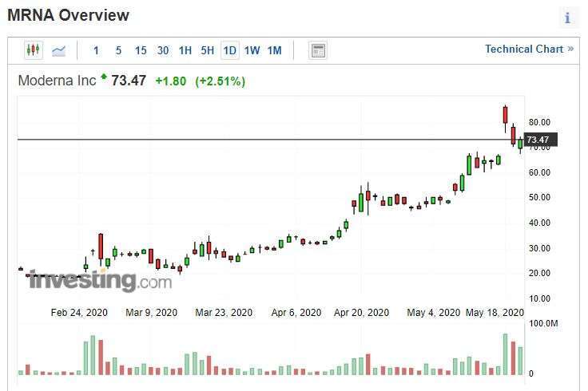
Task: Click the Mar 23, 2020 date label
Action: 224,312
